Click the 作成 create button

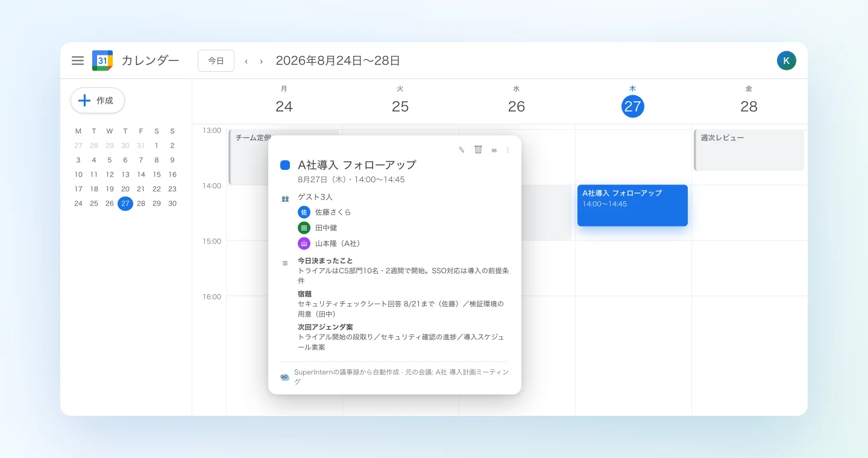tap(98, 101)
